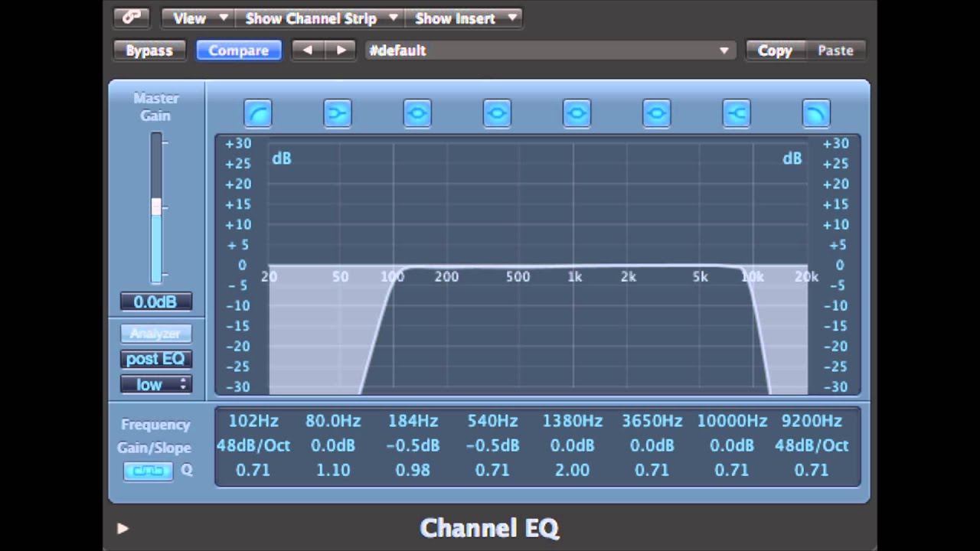Image resolution: width=980 pixels, height=551 pixels.
Task: Click the 1380Hz frequency value
Action: click(573, 421)
